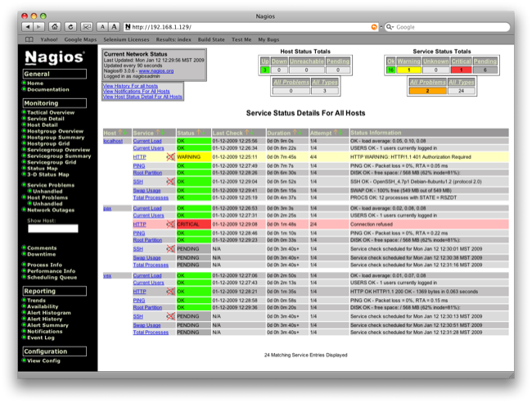This screenshot has width=532, height=403.
Task: Sort Duration column descending arrow
Action: (x=300, y=132)
